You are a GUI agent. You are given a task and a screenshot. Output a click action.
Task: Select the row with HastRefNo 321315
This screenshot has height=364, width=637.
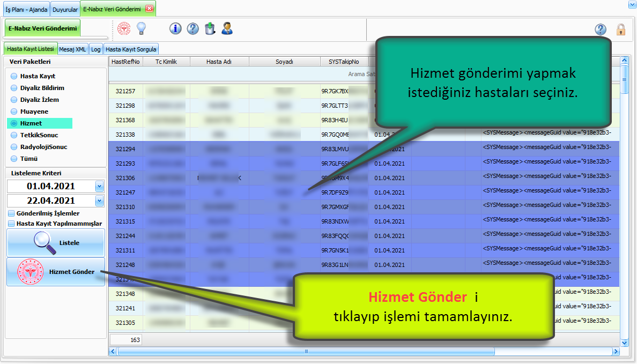click(x=364, y=221)
